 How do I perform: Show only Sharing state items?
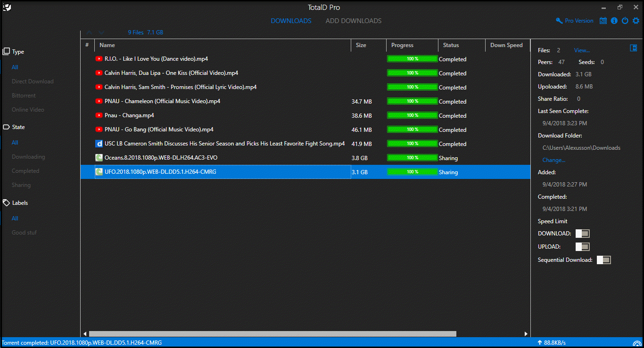tap(21, 185)
